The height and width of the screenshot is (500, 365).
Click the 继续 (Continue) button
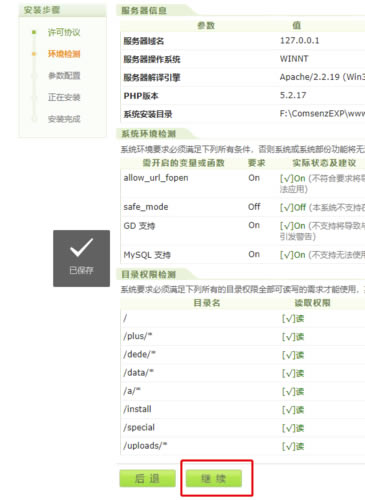click(x=214, y=479)
